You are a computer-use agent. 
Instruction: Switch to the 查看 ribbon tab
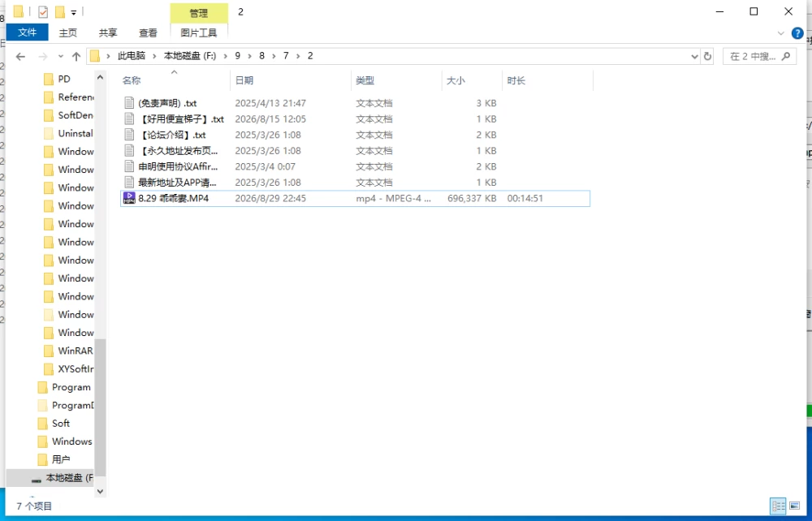pyautogui.click(x=148, y=32)
